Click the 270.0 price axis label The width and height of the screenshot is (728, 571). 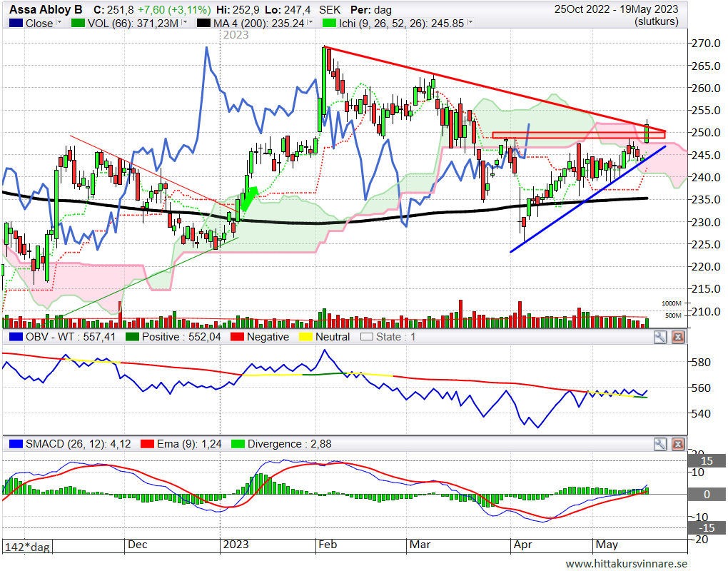pos(706,44)
